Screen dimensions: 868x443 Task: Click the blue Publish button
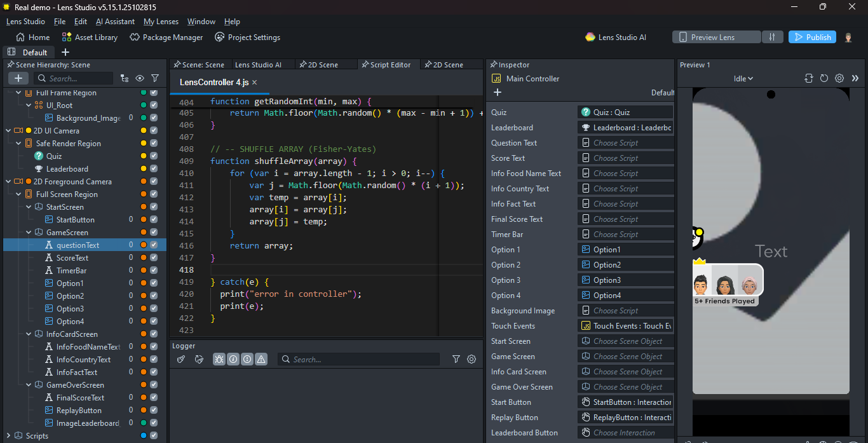click(812, 37)
